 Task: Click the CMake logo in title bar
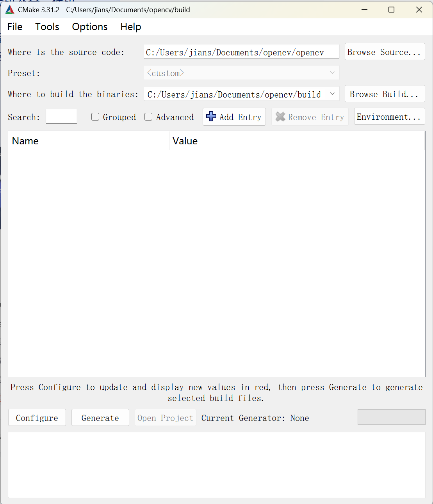(10, 10)
